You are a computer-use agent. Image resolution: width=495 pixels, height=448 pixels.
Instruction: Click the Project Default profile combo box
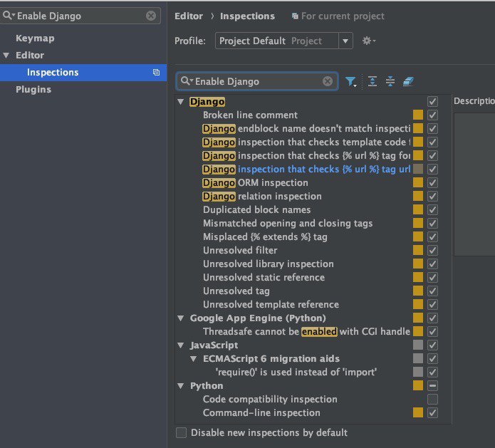pos(283,41)
